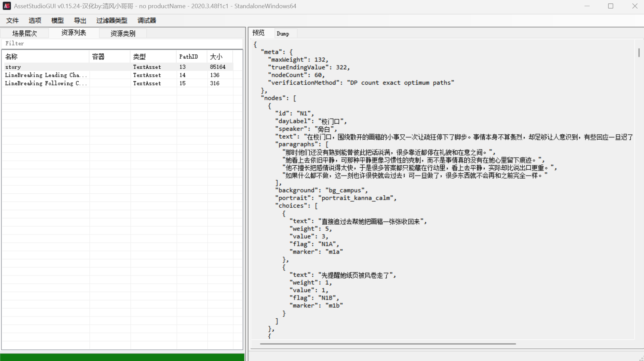Screen dimensions: 644x361
Task: Click the TextAsset type cell in story row
Action: [147, 67]
